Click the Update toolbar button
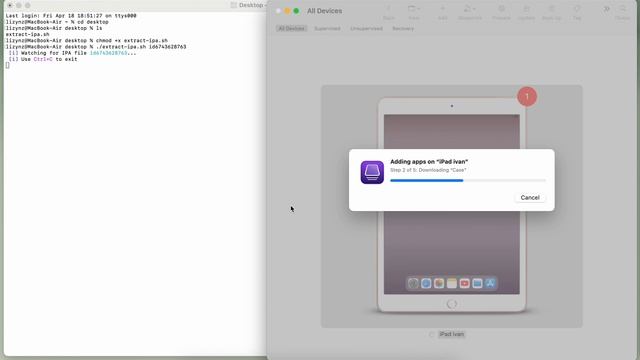 pos(526,12)
